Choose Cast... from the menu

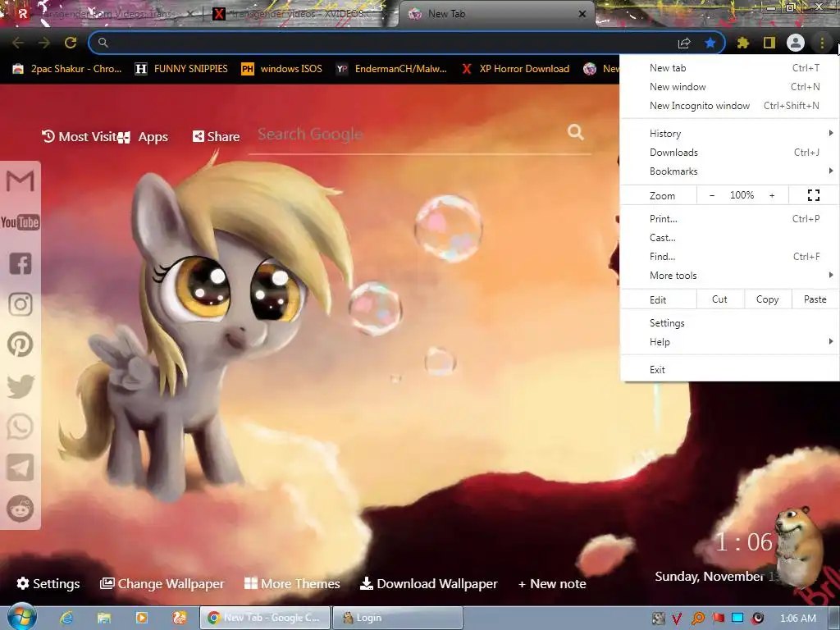coord(729,237)
